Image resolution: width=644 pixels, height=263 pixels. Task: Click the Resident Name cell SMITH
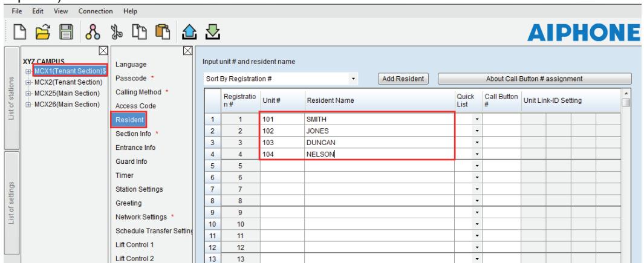pos(380,120)
